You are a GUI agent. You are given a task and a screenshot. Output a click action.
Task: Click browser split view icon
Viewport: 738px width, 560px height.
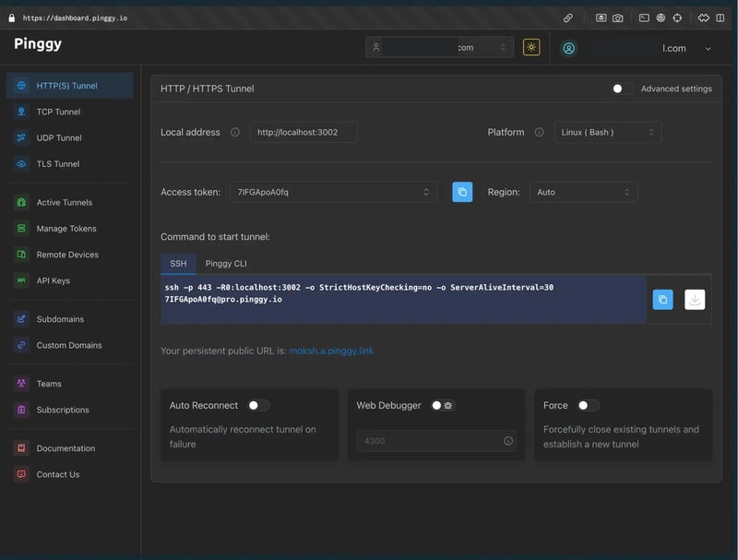[x=720, y=18]
